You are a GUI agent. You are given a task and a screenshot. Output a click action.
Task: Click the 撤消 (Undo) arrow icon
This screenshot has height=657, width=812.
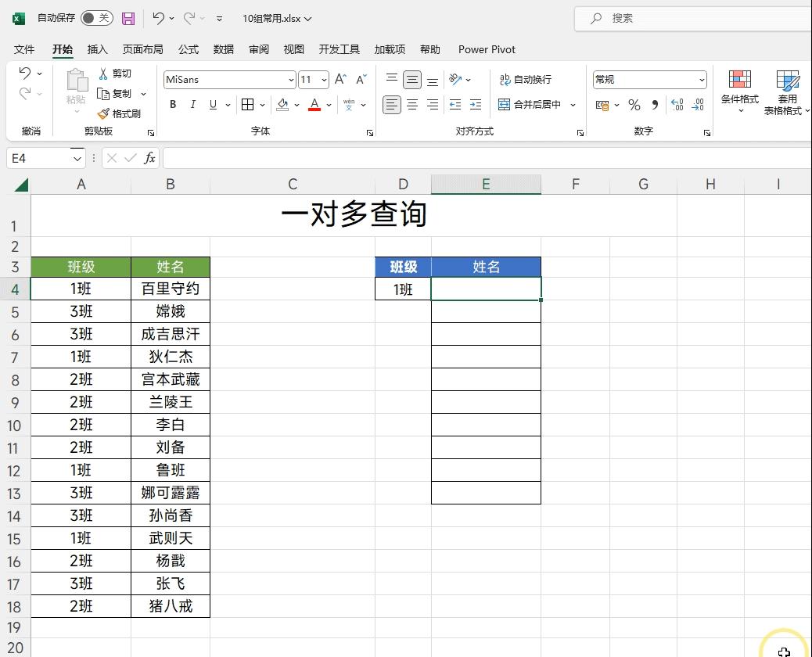coord(24,73)
